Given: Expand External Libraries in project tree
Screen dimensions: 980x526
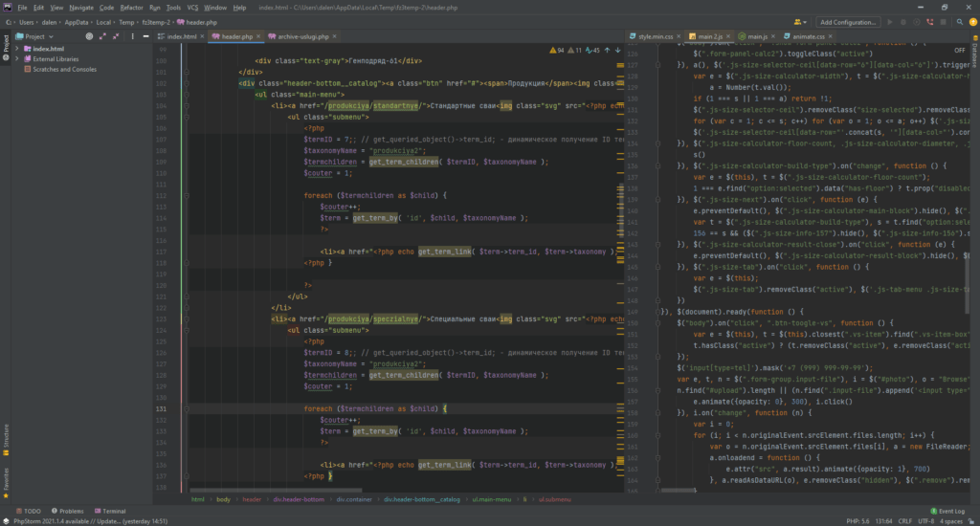Looking at the screenshot, I should 16,58.
